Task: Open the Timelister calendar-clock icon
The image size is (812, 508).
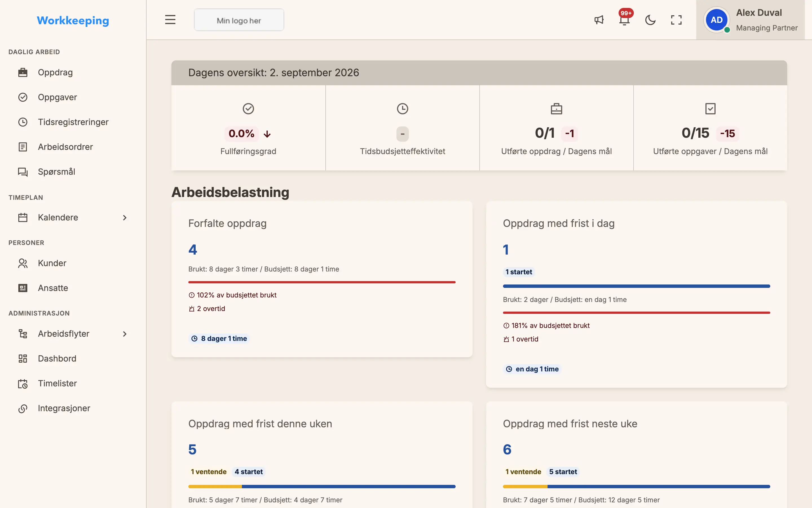Action: point(23,383)
